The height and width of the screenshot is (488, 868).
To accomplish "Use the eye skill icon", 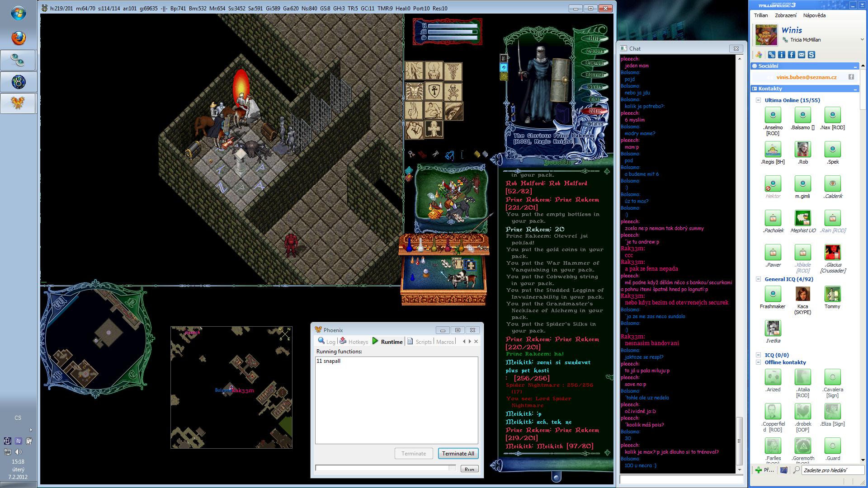I will tap(453, 110).
